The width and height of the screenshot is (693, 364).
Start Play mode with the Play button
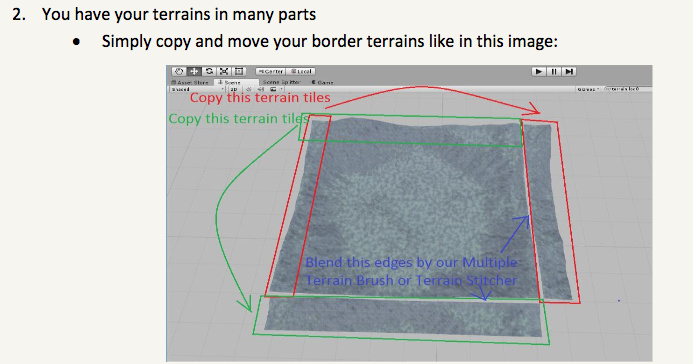pos(539,72)
